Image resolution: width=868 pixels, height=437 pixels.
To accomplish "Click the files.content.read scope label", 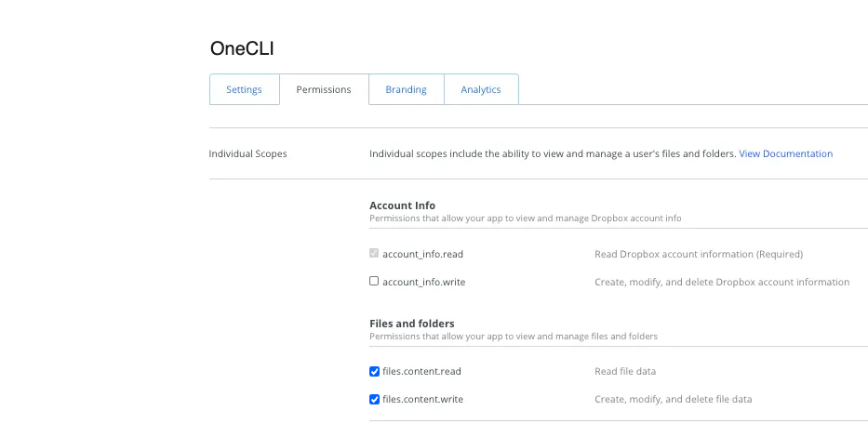I will pyautogui.click(x=421, y=371).
